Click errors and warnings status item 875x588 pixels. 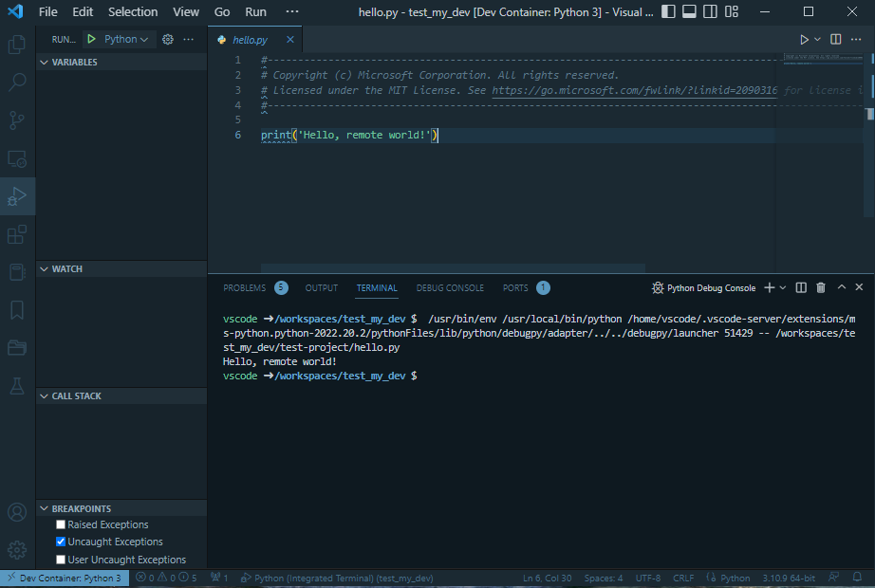coord(166,578)
